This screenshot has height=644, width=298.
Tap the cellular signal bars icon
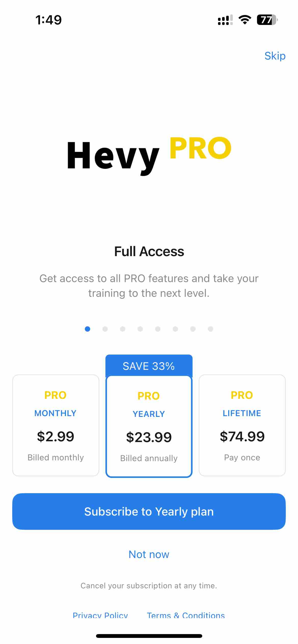(225, 20)
